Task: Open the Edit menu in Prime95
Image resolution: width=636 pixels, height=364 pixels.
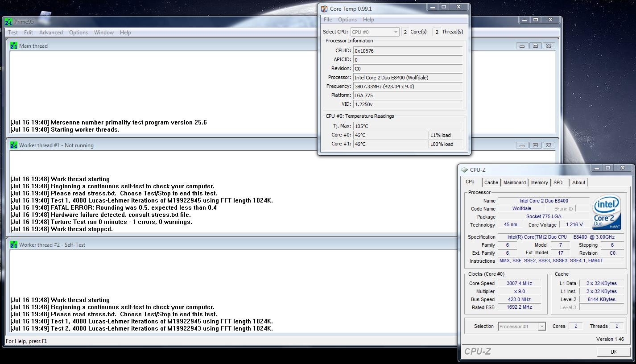Action: tap(29, 33)
